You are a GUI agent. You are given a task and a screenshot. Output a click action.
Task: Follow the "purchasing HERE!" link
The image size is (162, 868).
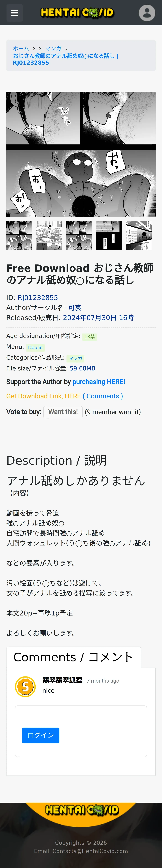coord(98,382)
